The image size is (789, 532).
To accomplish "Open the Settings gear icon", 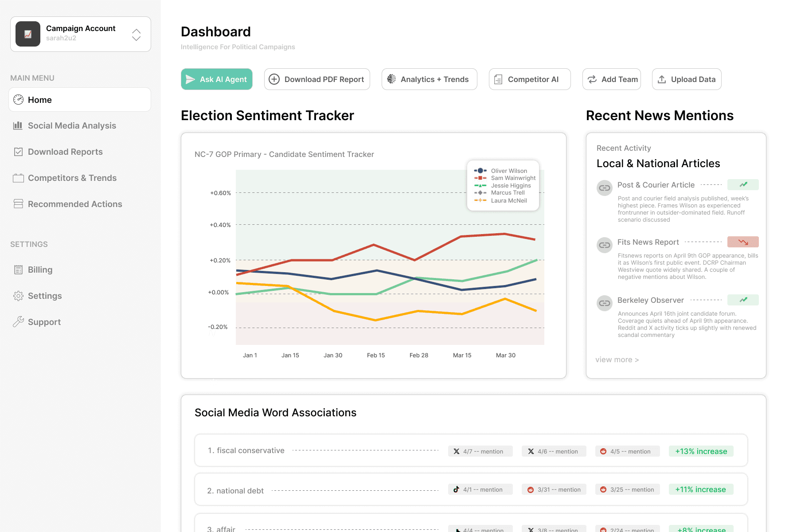I will 18,296.
